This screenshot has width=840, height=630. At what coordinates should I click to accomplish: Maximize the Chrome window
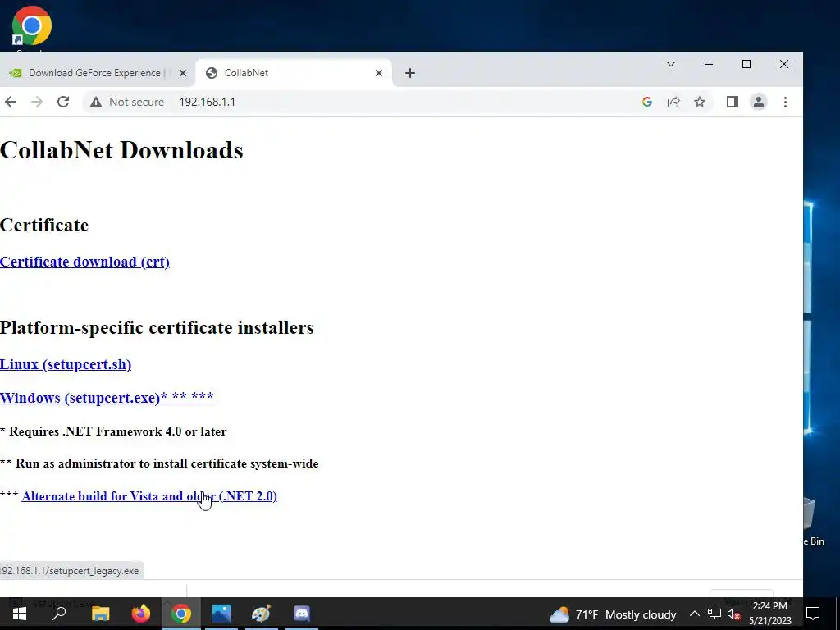click(x=746, y=64)
